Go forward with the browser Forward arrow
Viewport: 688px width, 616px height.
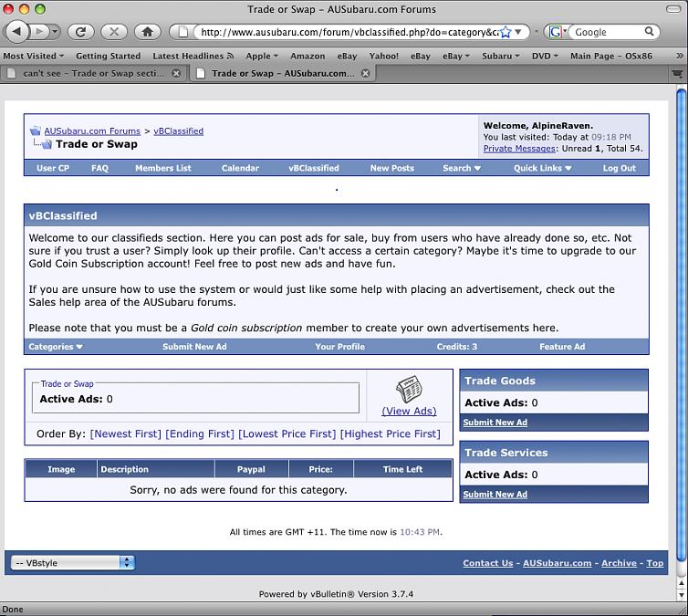(39, 32)
